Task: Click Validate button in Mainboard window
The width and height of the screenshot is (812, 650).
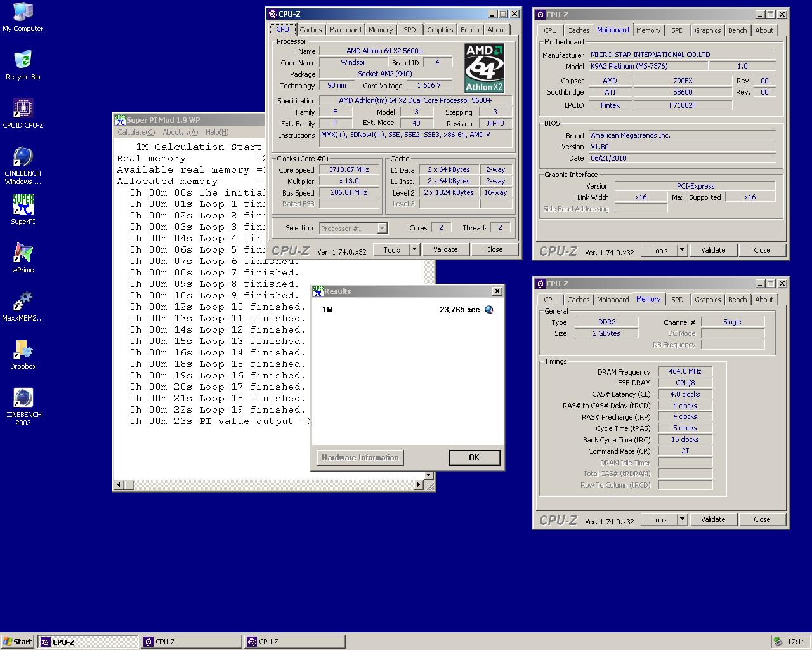Action: click(713, 250)
